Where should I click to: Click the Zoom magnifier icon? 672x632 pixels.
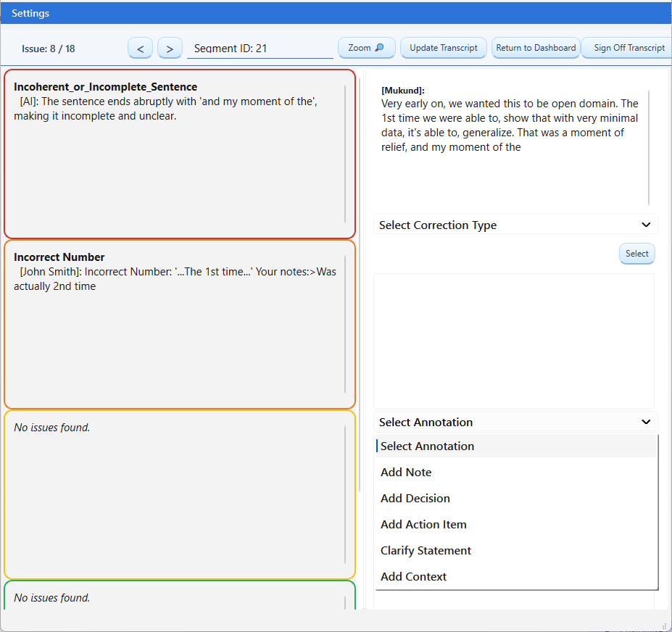point(379,48)
